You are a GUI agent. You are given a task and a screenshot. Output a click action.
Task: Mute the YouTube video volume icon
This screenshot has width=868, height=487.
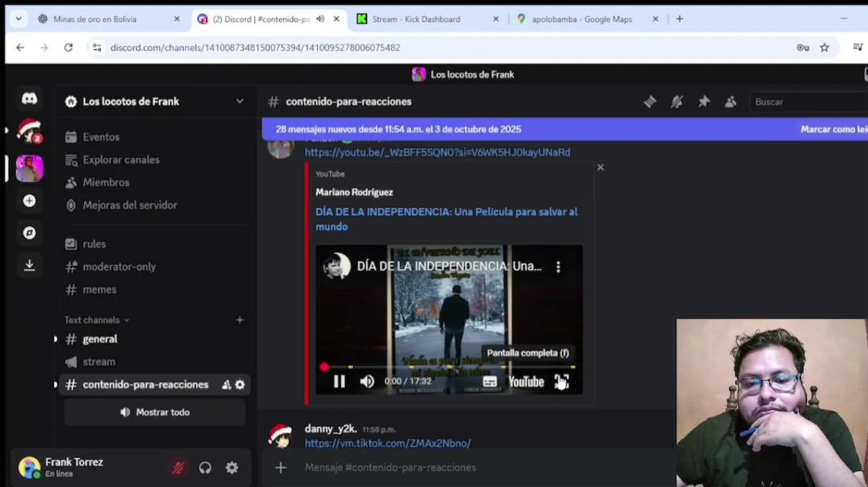click(x=367, y=381)
